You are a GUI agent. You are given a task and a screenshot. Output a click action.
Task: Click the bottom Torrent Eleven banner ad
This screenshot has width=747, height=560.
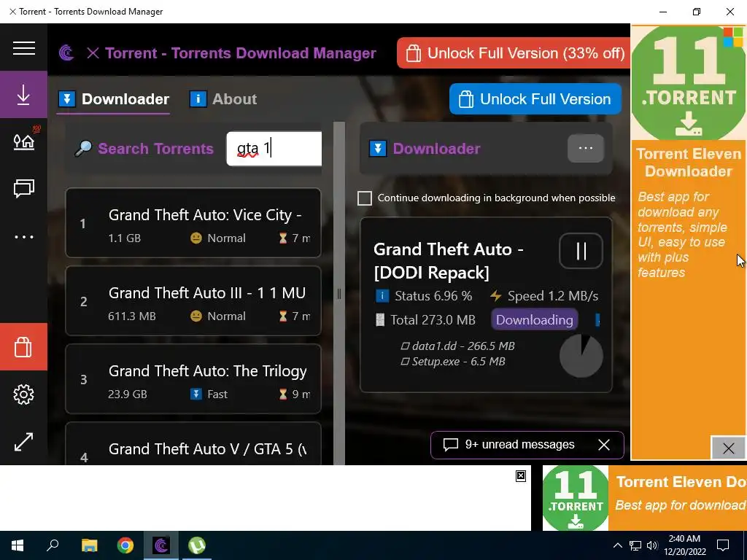(x=645, y=497)
